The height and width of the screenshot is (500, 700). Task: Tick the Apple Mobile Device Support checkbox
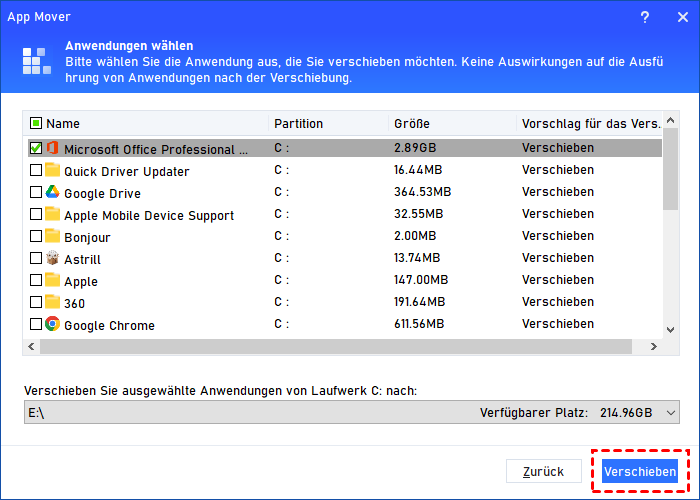36,215
